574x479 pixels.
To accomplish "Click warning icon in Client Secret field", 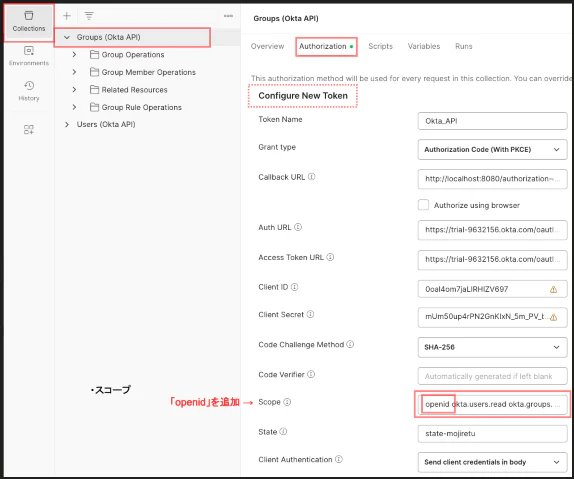I will pyautogui.click(x=554, y=318).
